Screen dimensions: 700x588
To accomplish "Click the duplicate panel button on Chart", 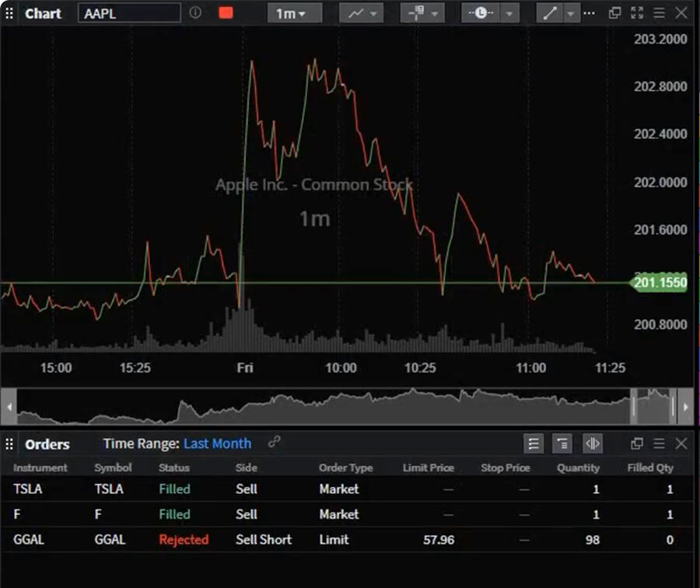I will 614,13.
